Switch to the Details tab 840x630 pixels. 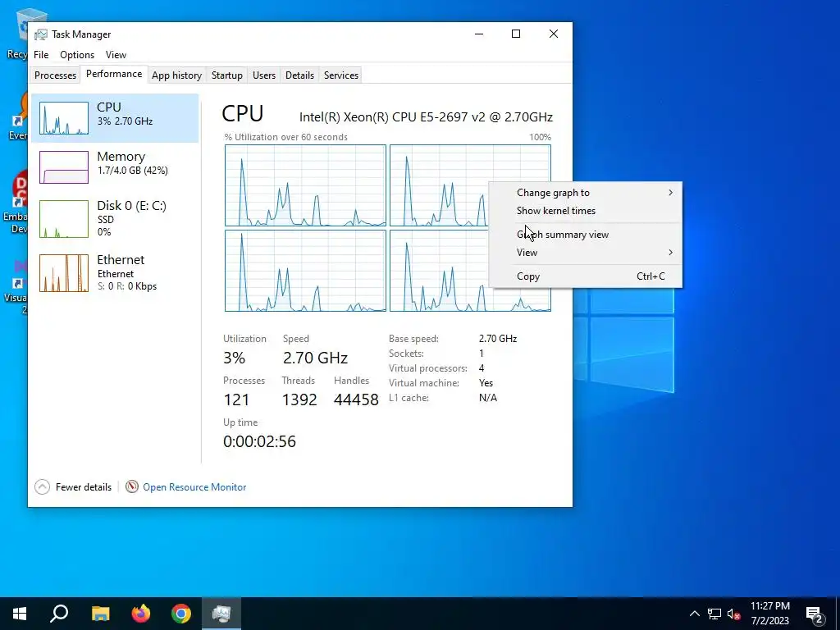(x=299, y=75)
